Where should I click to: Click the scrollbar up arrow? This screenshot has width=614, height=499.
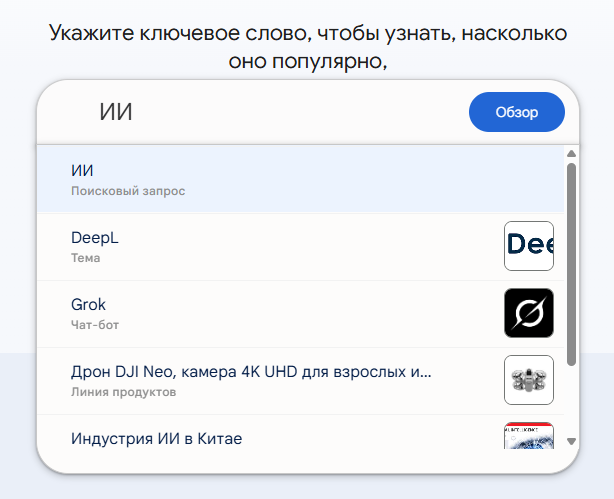coord(571,154)
